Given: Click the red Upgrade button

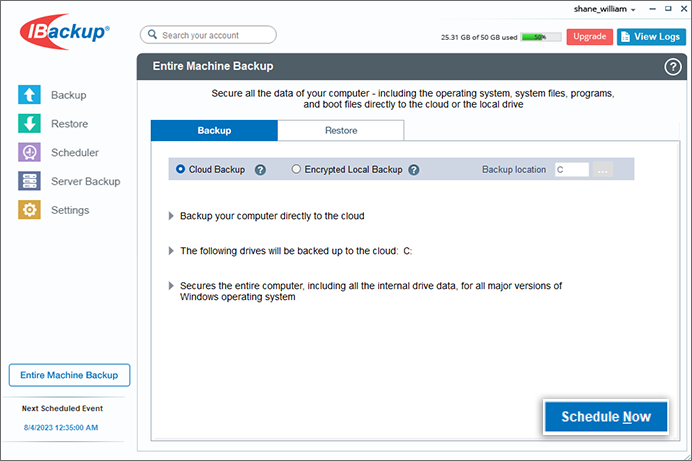Looking at the screenshot, I should pyautogui.click(x=590, y=37).
